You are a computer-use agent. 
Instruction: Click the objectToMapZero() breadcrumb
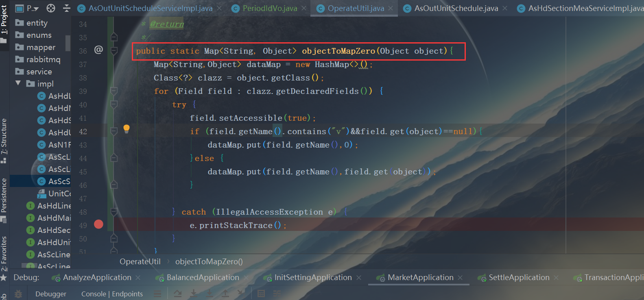209,261
